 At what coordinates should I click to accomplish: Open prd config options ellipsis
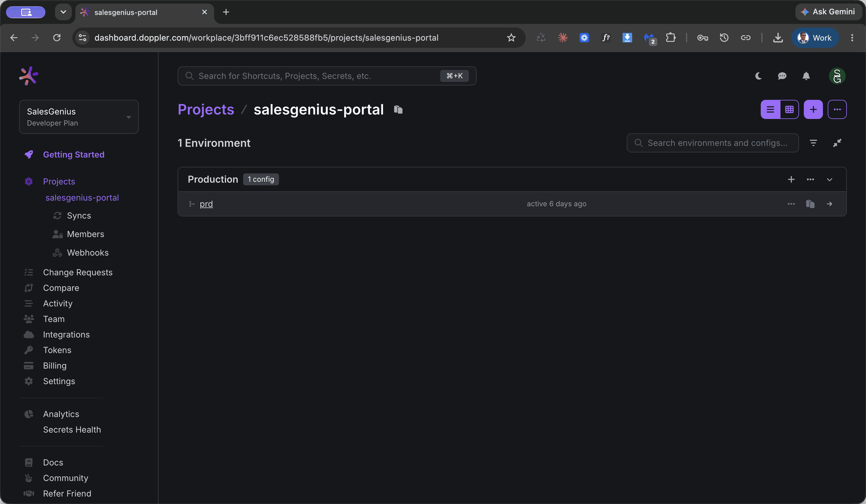[x=791, y=204]
